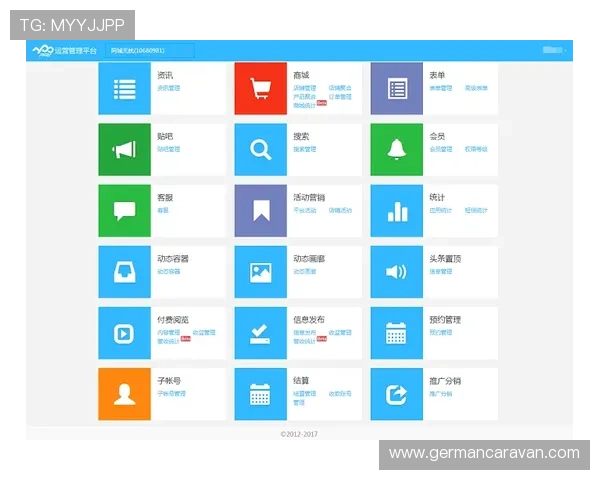Image resolution: width=600 pixels, height=480 pixels.
Task: Open the 客服 speech bubble icon tile
Action: [124, 211]
